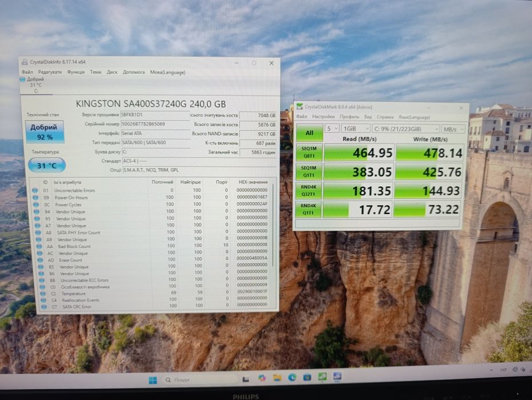This screenshot has width=532, height=400.
Task: Open Microsoft Store from the taskbar
Action: 308,377
